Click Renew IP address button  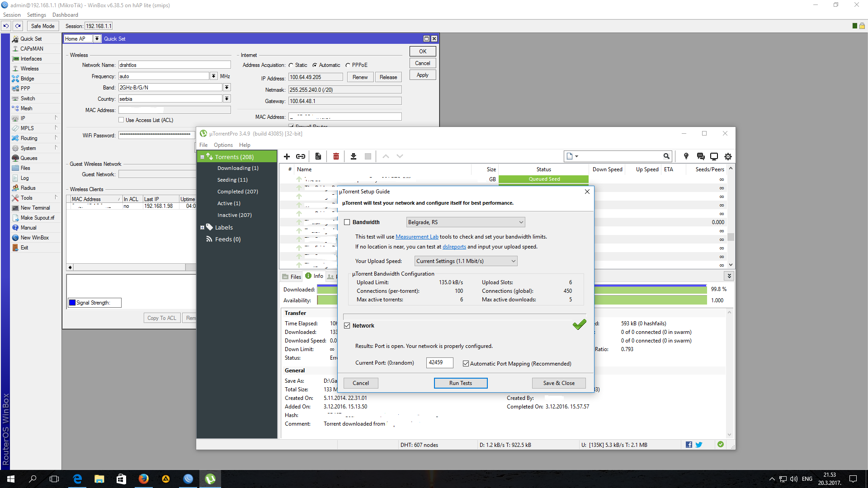(x=360, y=77)
